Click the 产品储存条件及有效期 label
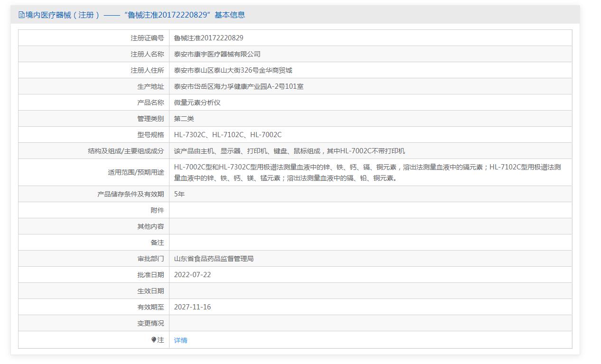Screen dimensions: 601x364 [131, 194]
